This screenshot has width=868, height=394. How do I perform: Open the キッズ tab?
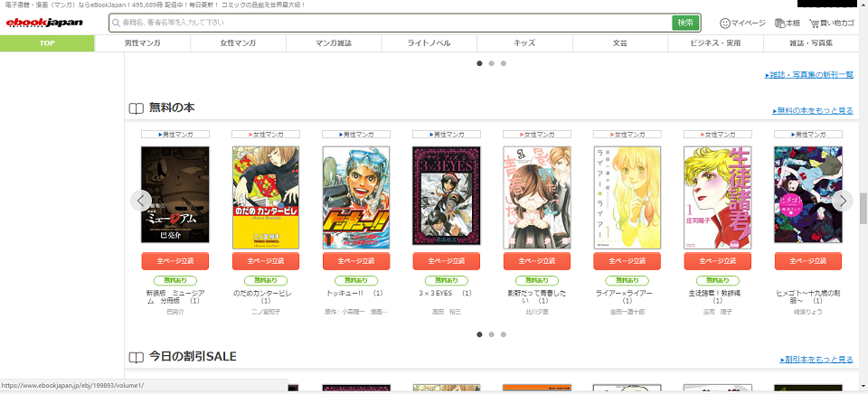click(524, 43)
